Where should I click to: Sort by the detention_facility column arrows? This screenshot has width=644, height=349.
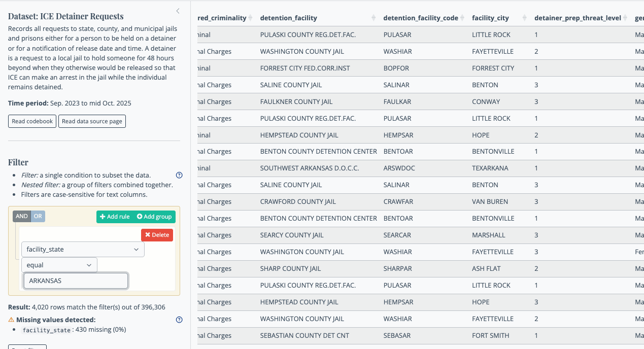point(374,18)
